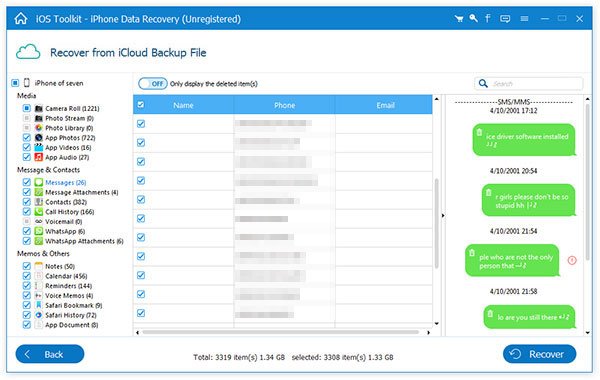Click the Notes icon
Viewport: 600px width, 380px height.
coord(39,266)
